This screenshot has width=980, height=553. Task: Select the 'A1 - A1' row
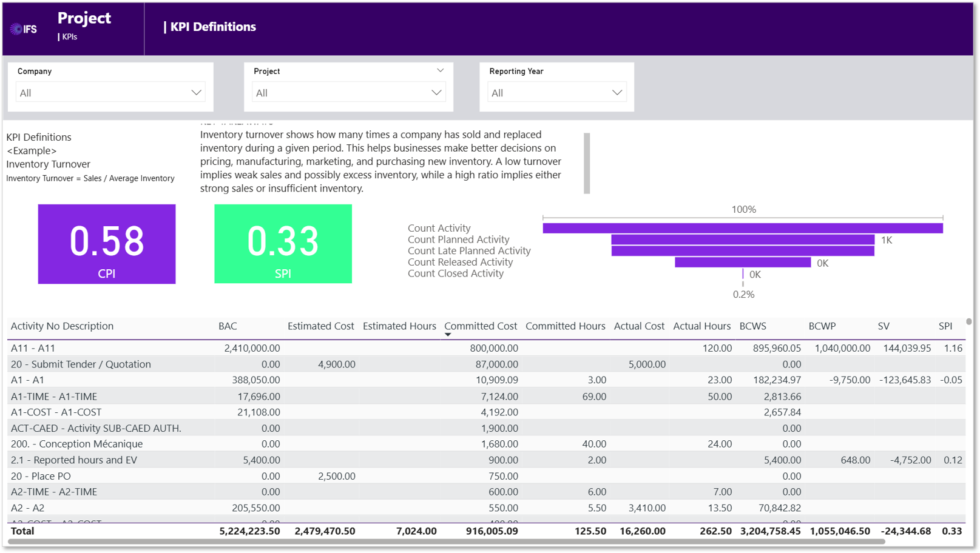486,380
